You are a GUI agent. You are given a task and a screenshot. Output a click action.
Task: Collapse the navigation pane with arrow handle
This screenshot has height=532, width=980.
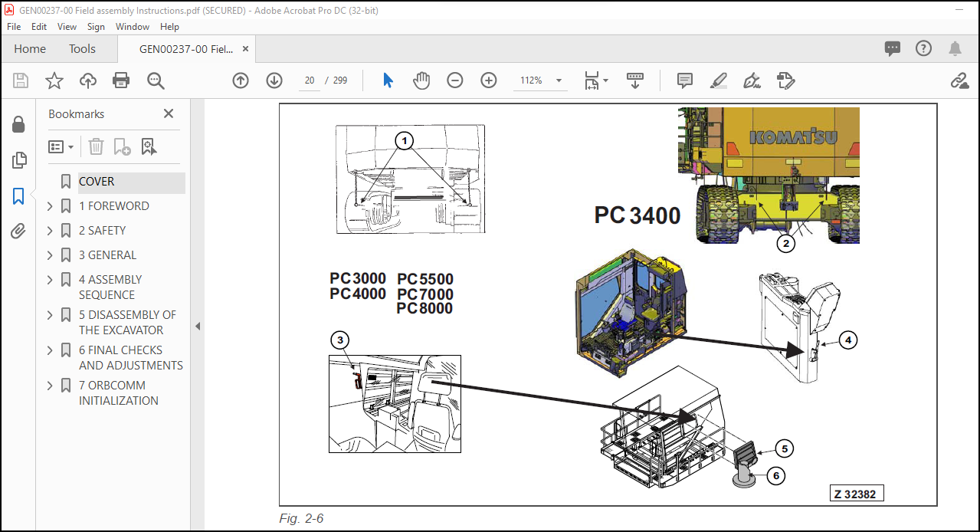click(x=197, y=326)
